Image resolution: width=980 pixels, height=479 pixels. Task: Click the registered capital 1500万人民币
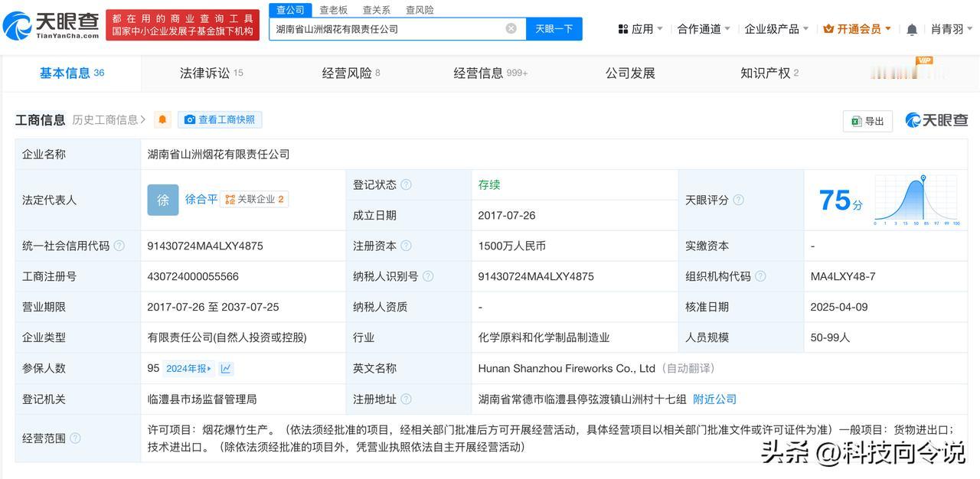pyautogui.click(x=512, y=246)
